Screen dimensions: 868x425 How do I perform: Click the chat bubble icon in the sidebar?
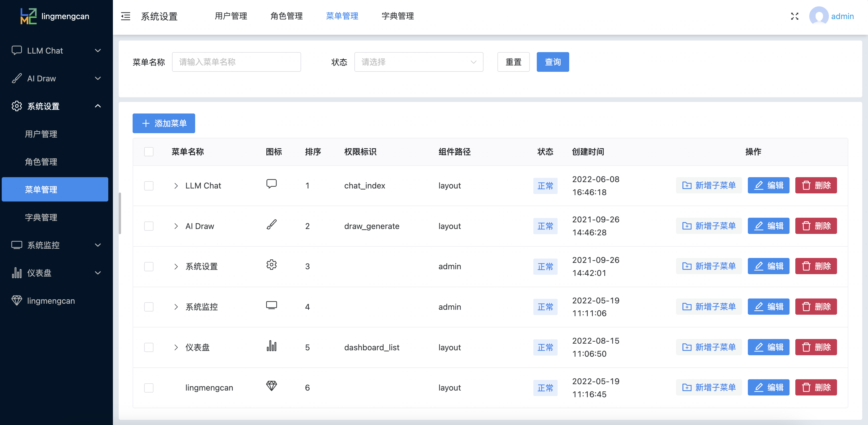(17, 50)
